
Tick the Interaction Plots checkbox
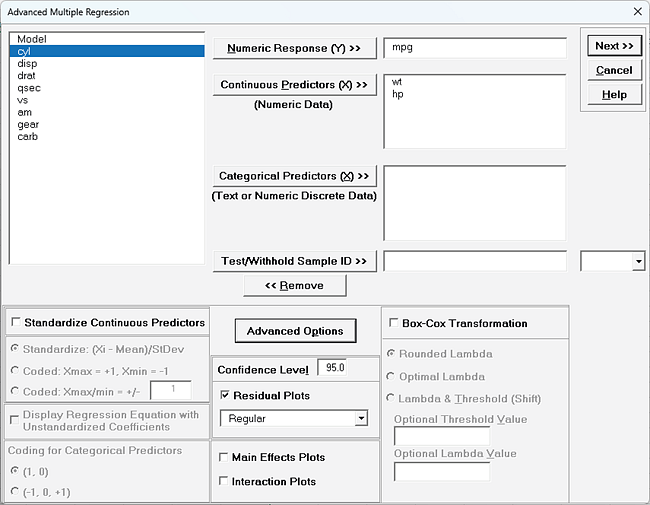point(224,482)
